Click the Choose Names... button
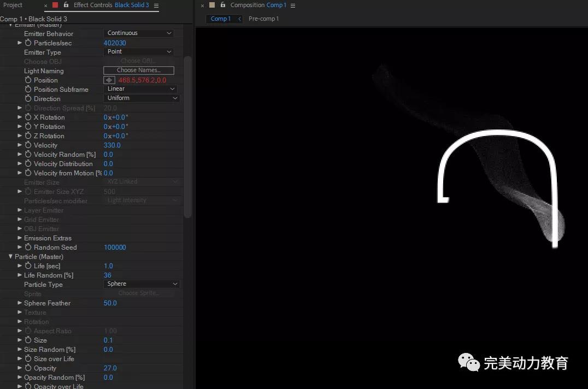 click(139, 70)
